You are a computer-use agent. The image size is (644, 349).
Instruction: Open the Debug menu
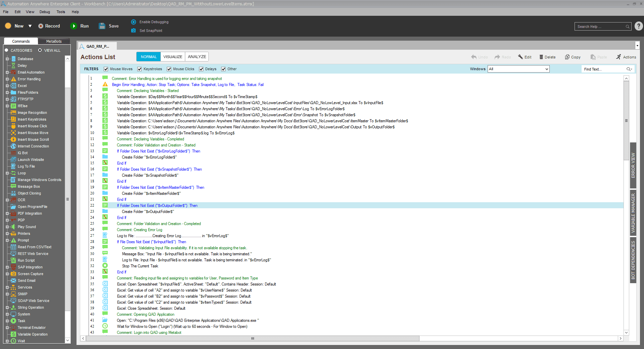point(45,12)
